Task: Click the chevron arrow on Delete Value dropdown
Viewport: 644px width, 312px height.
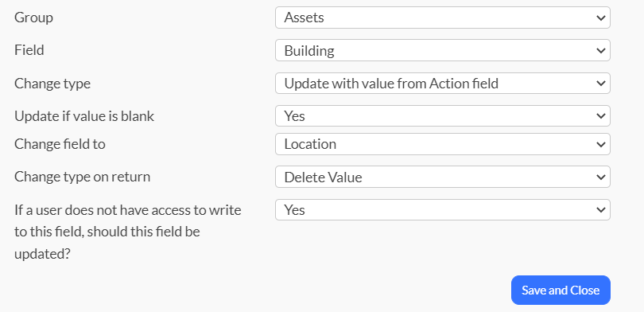Action: tap(600, 177)
